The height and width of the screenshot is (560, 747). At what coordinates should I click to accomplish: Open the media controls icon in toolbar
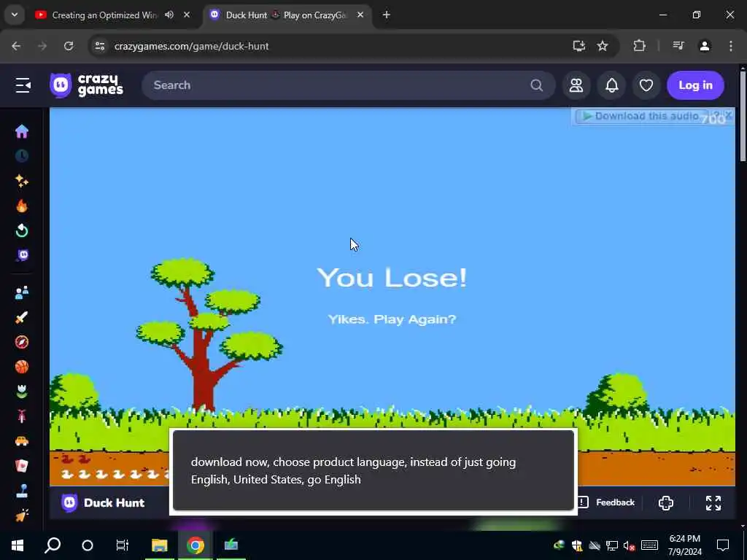(678, 46)
